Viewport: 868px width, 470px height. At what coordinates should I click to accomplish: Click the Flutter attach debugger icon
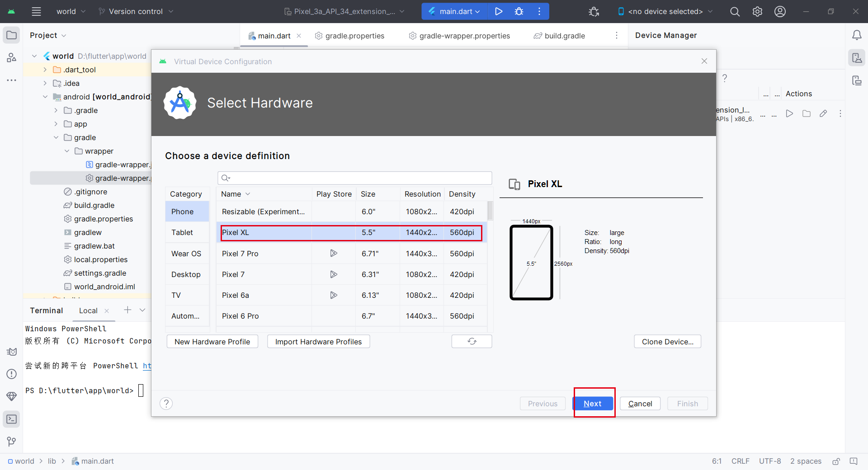click(594, 11)
